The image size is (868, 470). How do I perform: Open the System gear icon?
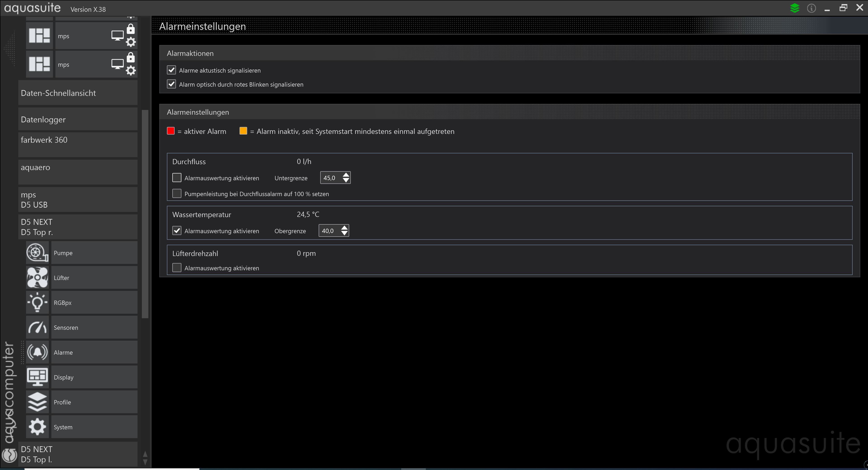click(37, 427)
